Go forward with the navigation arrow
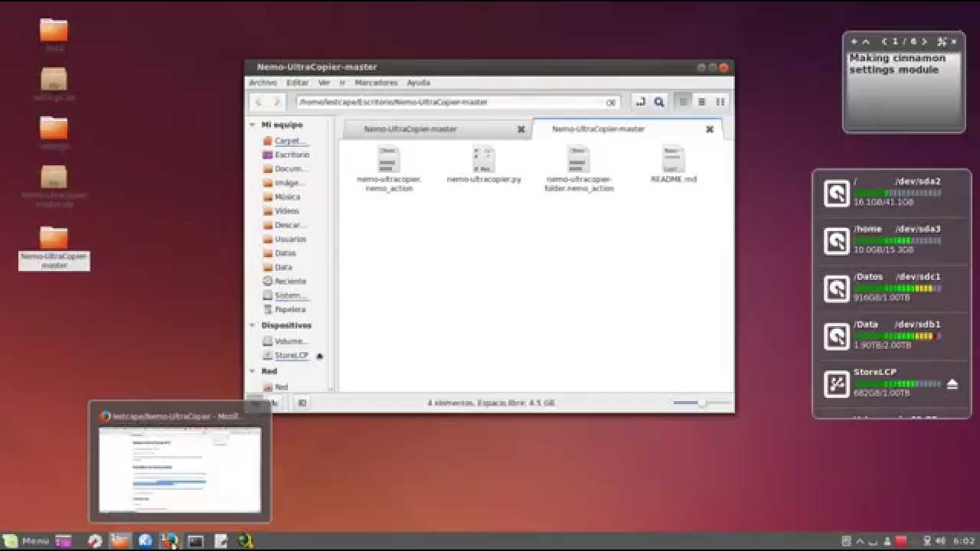Viewport: 980px width, 551px height. [276, 102]
